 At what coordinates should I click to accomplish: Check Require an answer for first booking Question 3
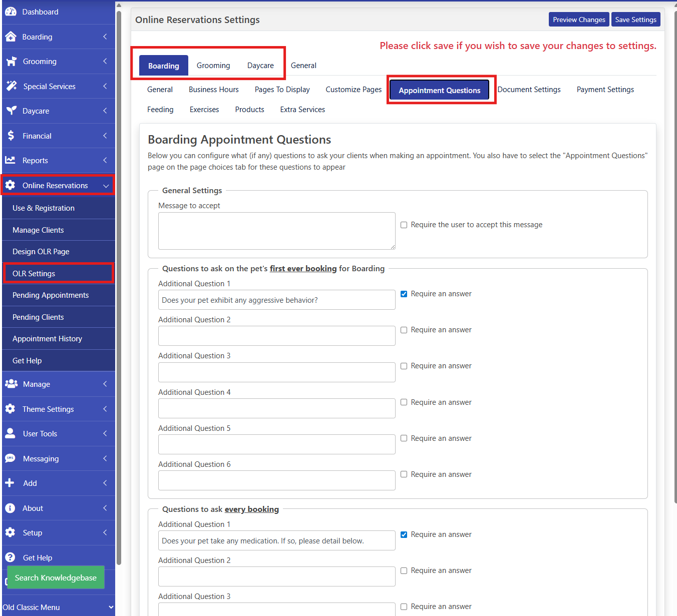point(404,366)
